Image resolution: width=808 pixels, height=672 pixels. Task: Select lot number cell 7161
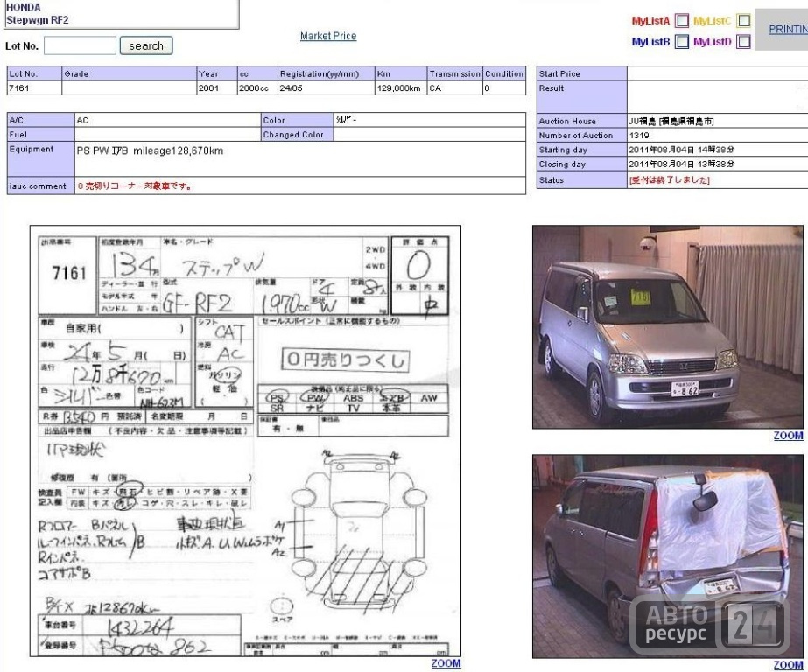point(34,88)
